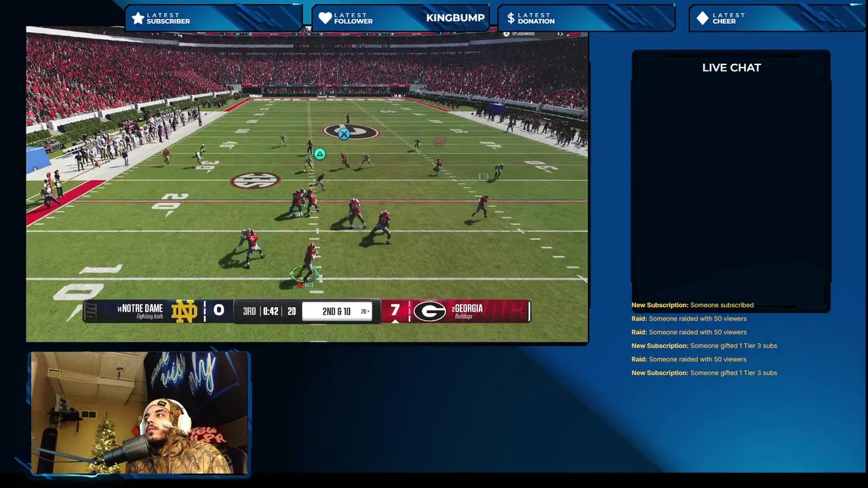Image resolution: width=868 pixels, height=488 pixels.
Task: Click the Latest Cheer label
Action: (x=729, y=18)
